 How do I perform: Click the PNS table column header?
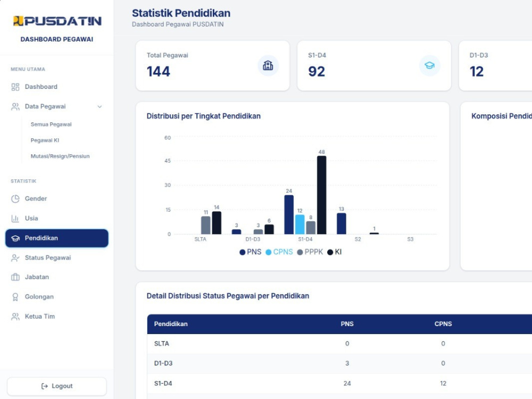tap(347, 324)
